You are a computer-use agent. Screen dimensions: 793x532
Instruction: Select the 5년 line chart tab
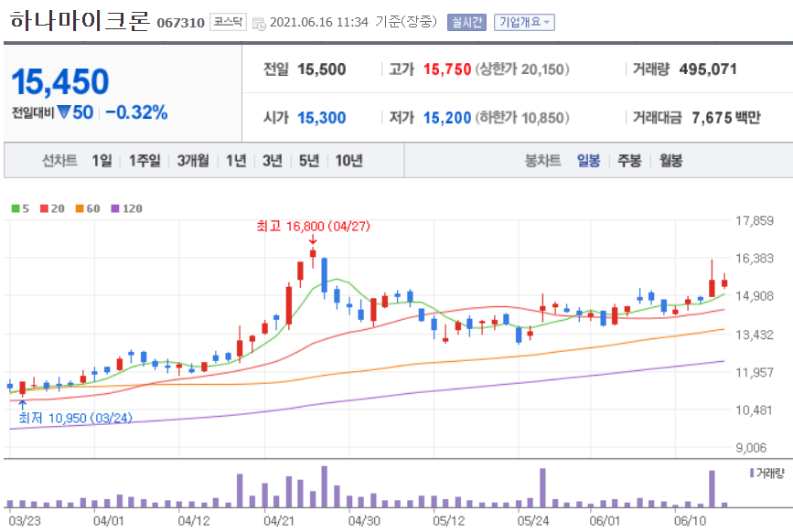coord(309,161)
